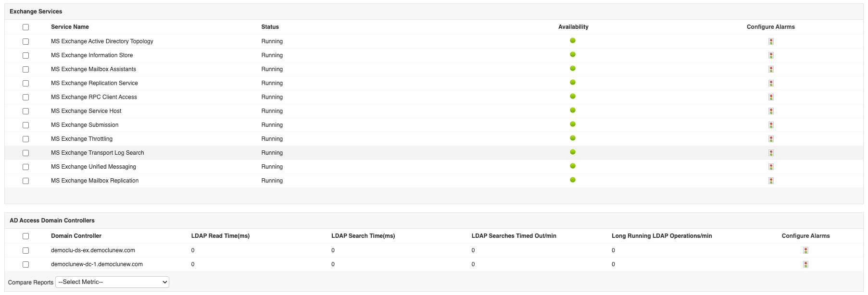Click the Service Name column header
Image resolution: width=868 pixels, height=295 pixels.
pos(70,27)
